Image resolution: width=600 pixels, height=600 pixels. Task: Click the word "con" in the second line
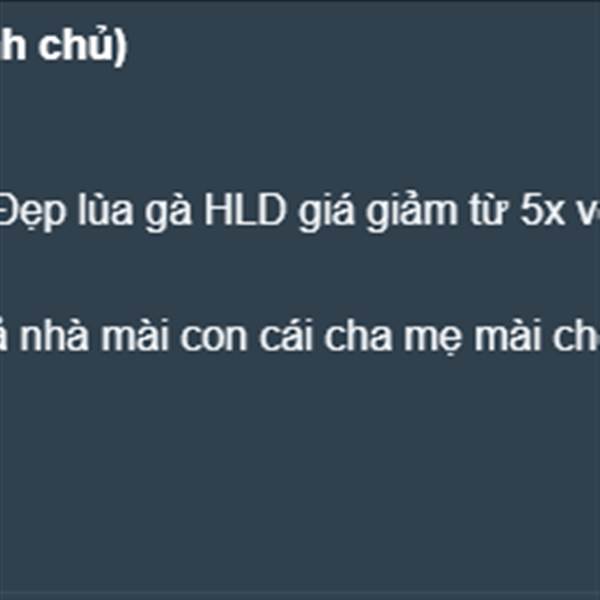pos(214,339)
